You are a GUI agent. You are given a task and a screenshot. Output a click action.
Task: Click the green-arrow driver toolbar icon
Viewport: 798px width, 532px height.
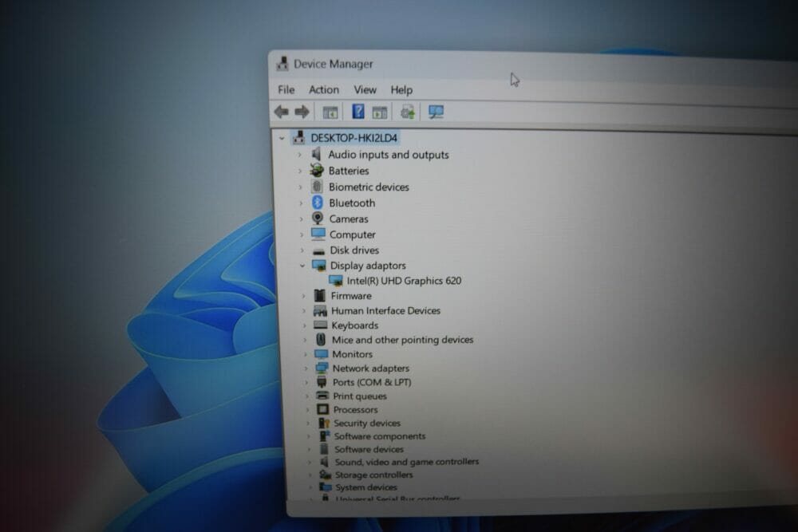(408, 112)
